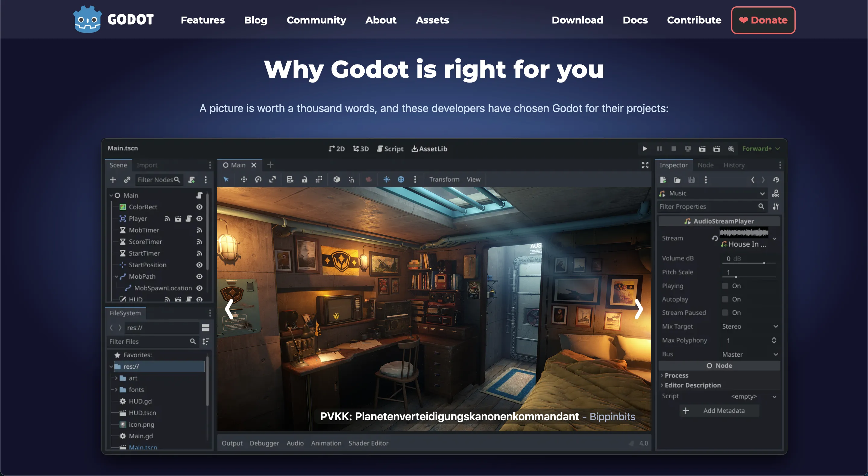Open the Bippinbits developer link

pos(612,417)
